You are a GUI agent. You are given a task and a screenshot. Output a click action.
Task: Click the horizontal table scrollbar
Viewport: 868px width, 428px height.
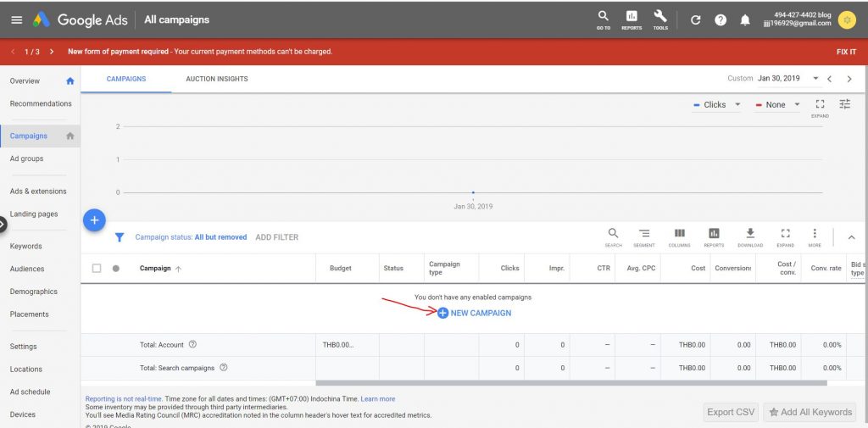571,382
